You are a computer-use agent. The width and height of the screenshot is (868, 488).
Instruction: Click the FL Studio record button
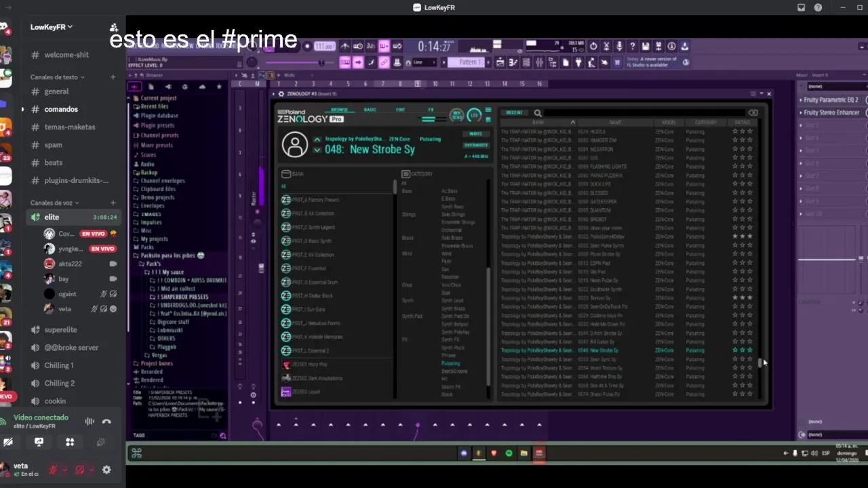click(307, 46)
